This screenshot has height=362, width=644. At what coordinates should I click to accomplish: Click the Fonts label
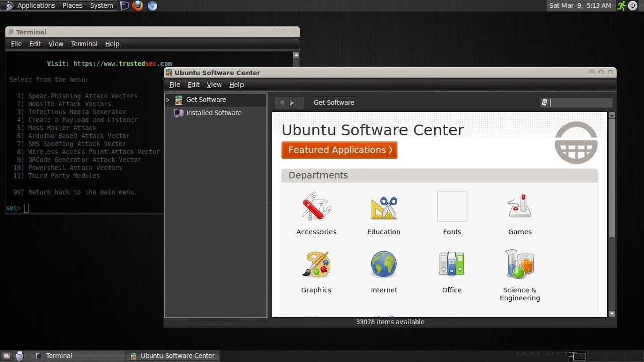(x=452, y=232)
